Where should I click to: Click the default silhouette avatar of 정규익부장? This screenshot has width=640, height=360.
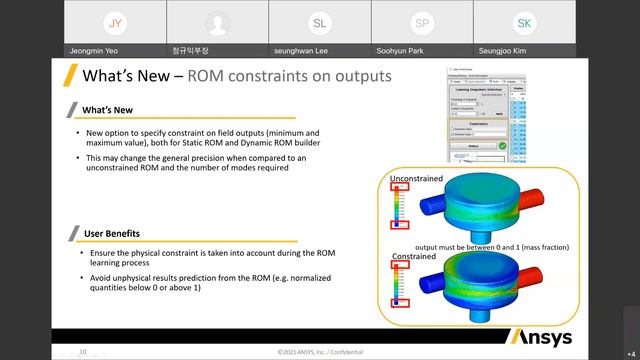click(x=218, y=23)
